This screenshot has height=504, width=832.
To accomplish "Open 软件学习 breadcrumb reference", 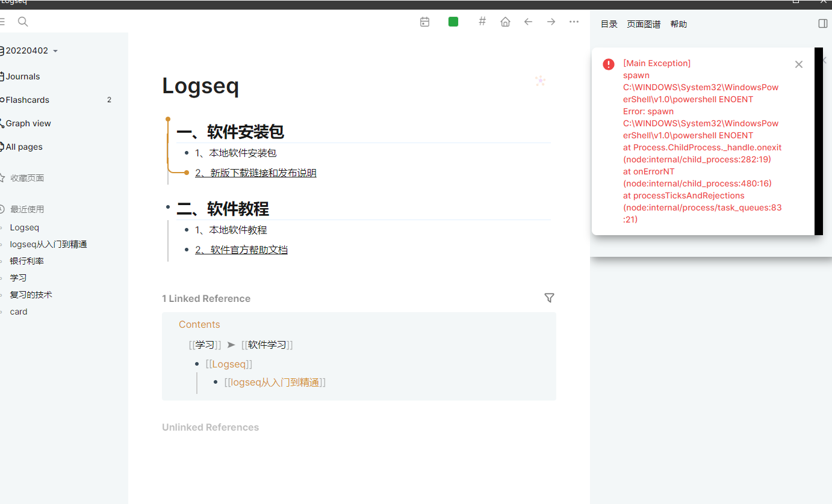I will 267,345.
